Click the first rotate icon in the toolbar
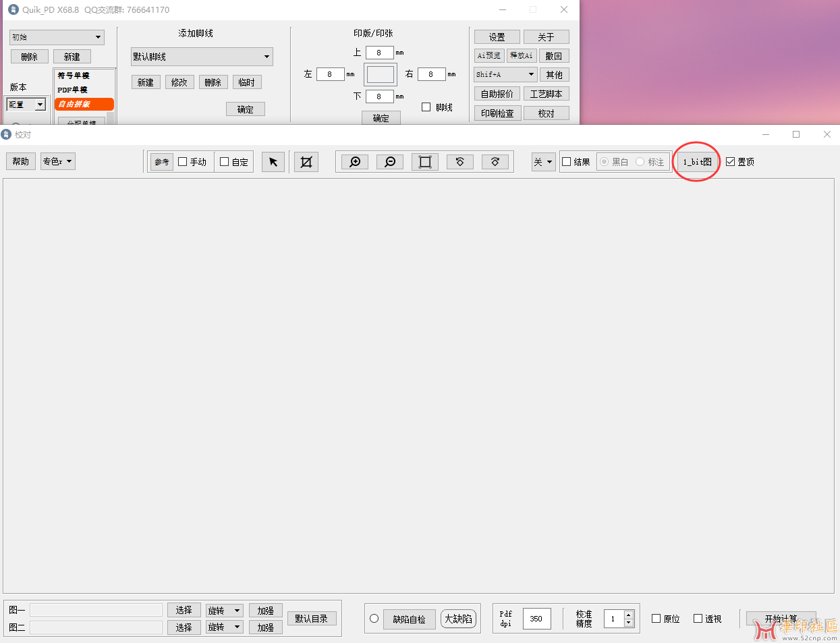The height and width of the screenshot is (643, 840). [460, 162]
